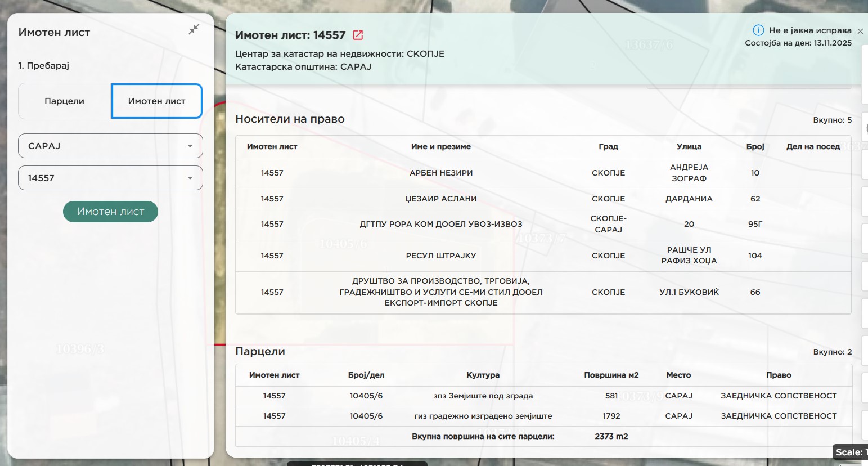Select parcel row with 1792 m2 area
This screenshot has width=868, height=466.
[483, 416]
